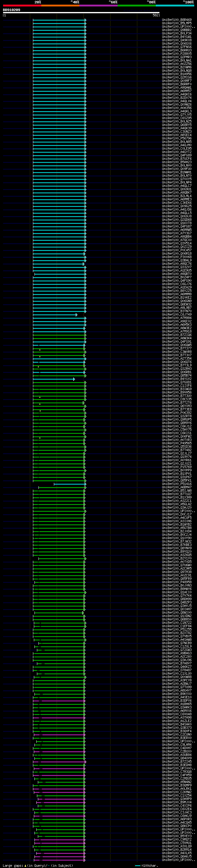Select hit UniRef100_B2D074

pos(177,98)
